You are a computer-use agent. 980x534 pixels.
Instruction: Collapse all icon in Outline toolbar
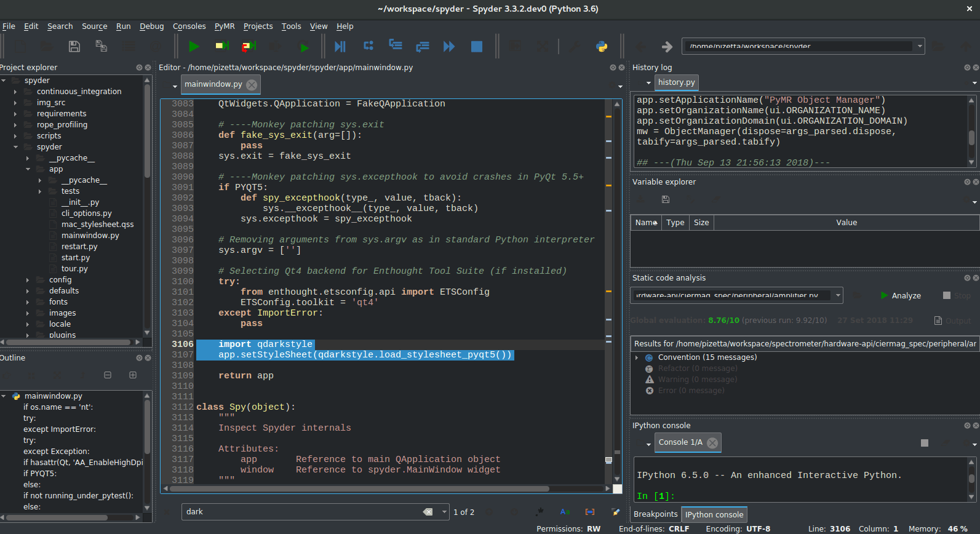(x=108, y=375)
